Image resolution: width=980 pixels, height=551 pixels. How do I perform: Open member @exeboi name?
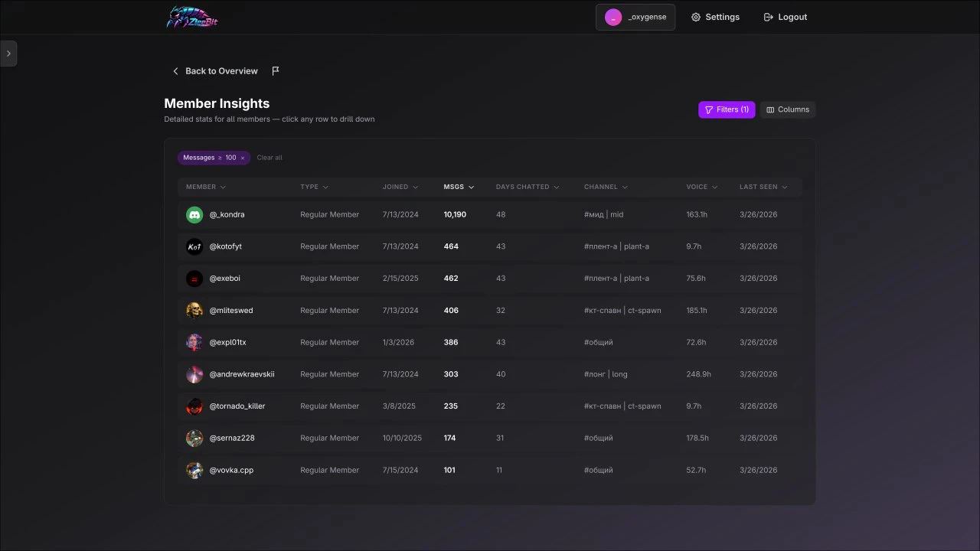pyautogui.click(x=225, y=279)
